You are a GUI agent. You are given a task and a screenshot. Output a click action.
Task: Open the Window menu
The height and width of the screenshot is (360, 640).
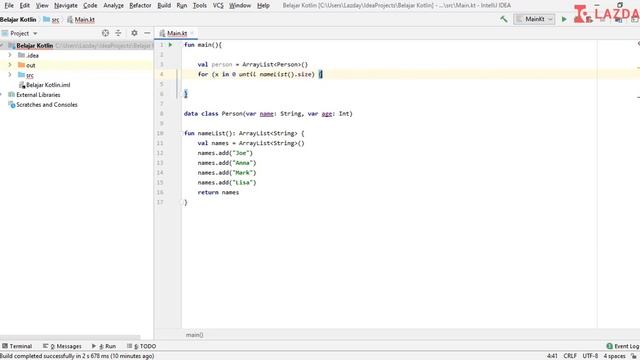click(x=240, y=5)
